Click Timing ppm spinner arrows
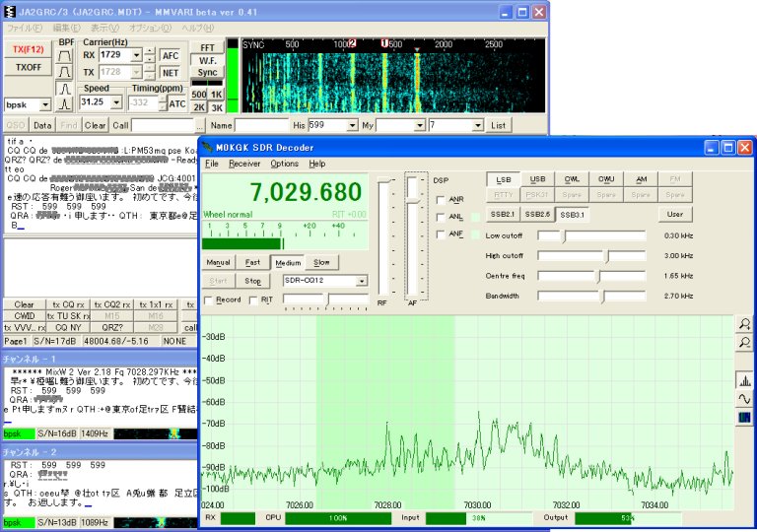Viewport: 757px width, 532px height. [x=163, y=102]
